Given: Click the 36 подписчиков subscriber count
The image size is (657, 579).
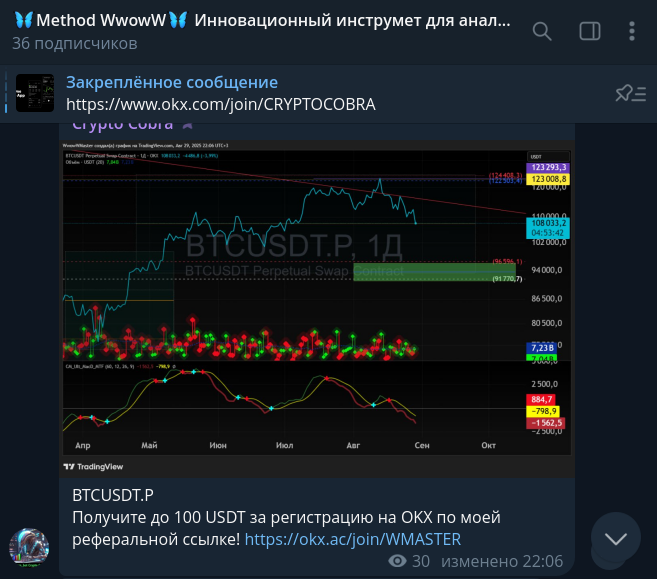Looking at the screenshot, I should [x=74, y=44].
